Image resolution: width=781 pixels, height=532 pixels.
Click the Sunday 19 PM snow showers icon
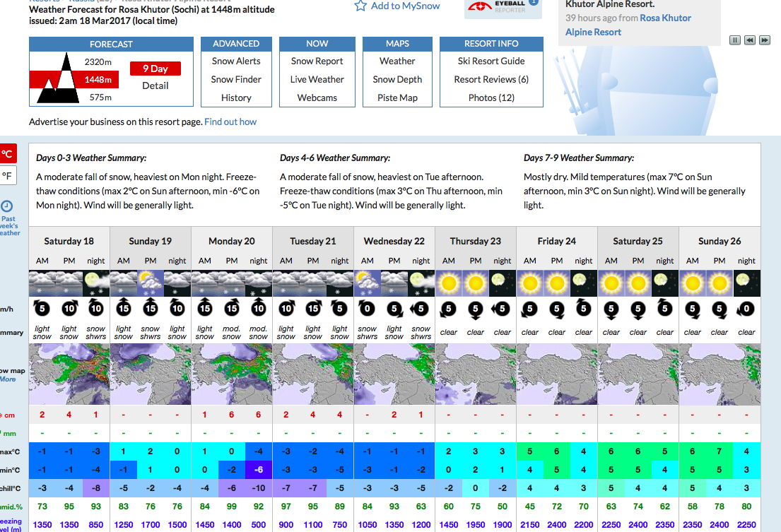click(x=151, y=283)
